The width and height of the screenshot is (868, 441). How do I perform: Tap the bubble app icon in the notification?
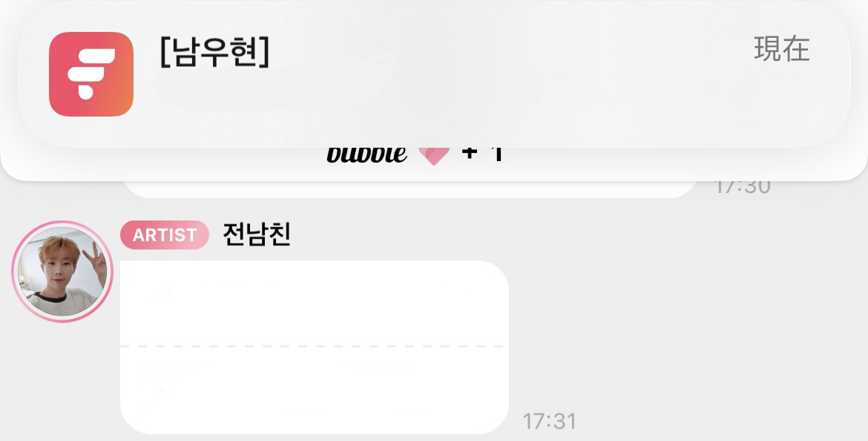coord(91,74)
